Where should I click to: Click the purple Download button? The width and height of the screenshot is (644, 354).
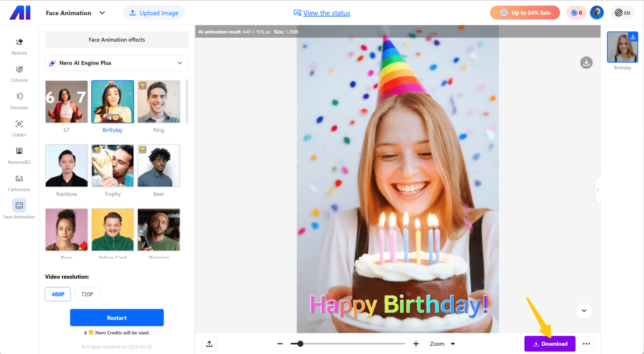click(550, 344)
